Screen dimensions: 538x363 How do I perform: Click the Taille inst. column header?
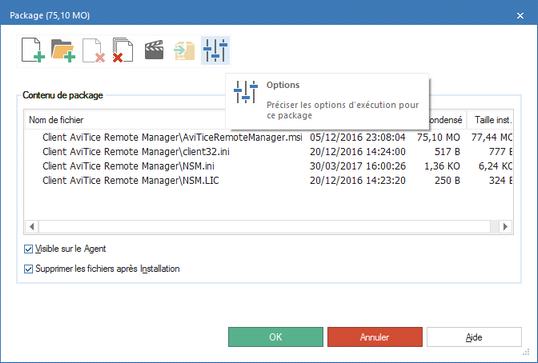(x=490, y=120)
